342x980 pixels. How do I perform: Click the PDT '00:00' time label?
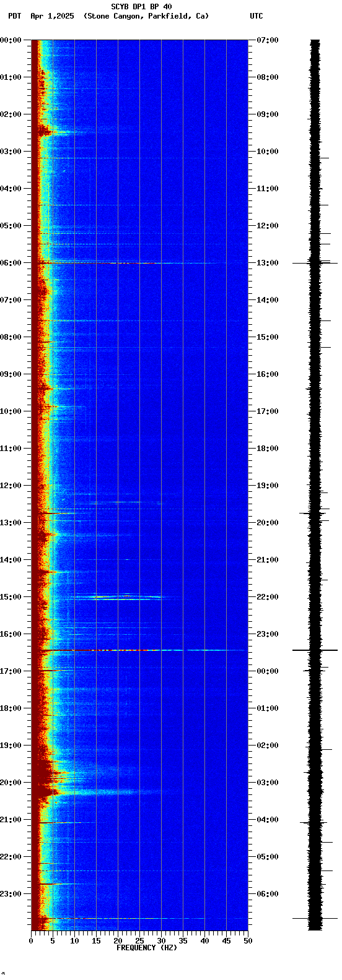tap(11, 40)
